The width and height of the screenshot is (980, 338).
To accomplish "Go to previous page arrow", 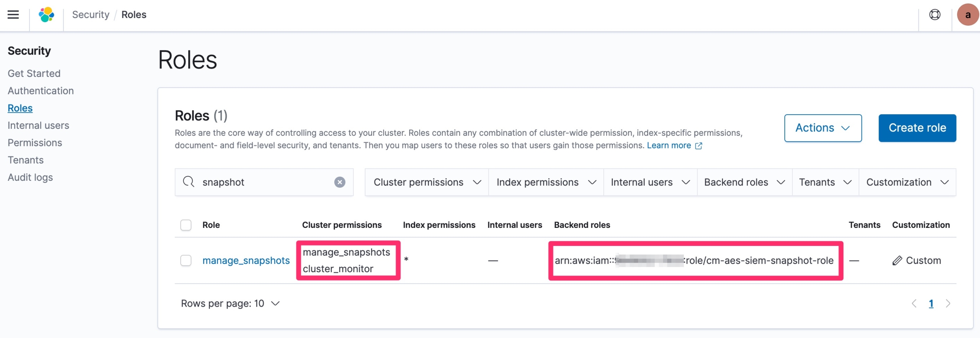I will [x=914, y=304].
